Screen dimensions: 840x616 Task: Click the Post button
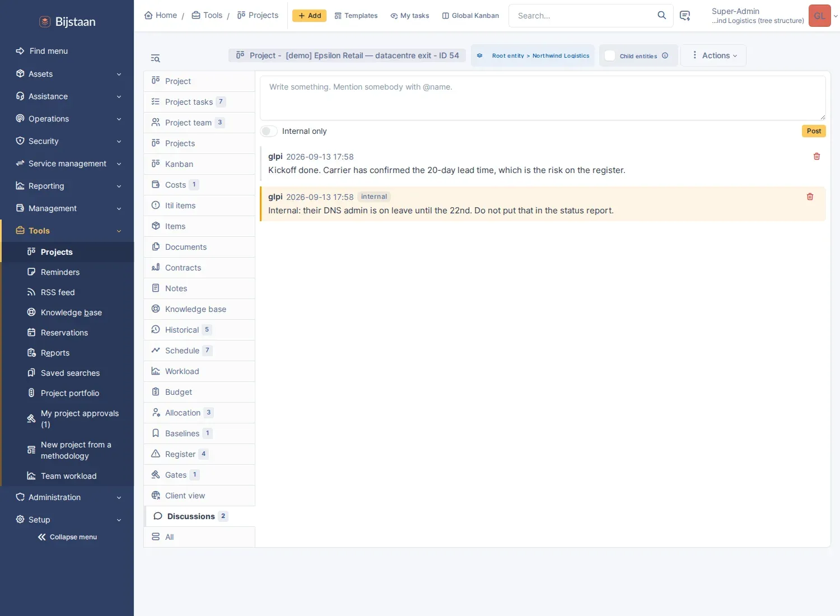point(814,131)
